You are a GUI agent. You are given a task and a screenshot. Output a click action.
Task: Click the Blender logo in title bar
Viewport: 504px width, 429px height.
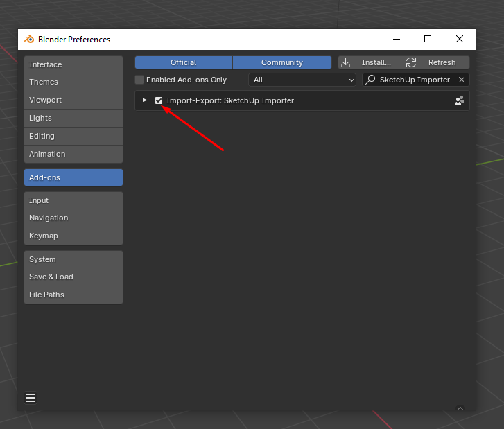[x=29, y=40]
